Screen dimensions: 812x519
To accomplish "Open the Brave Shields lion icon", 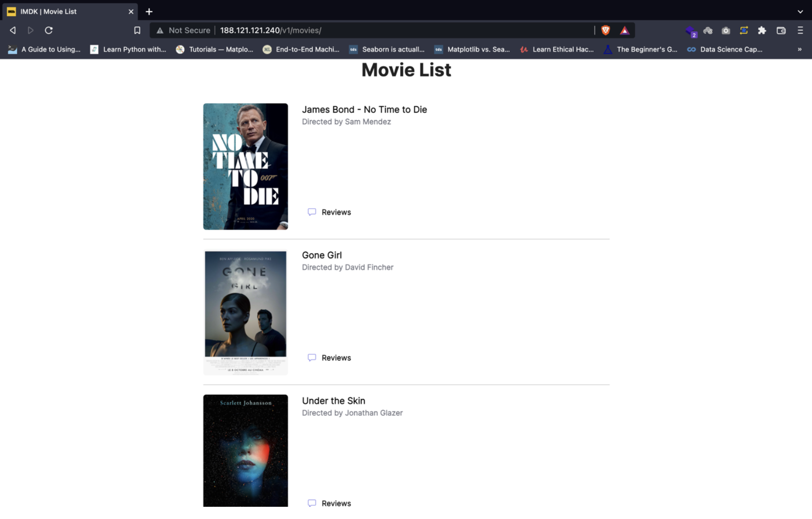I will pyautogui.click(x=606, y=30).
